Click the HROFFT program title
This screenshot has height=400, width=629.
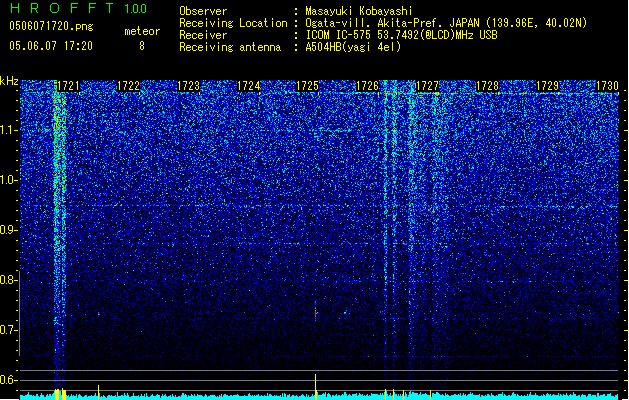(63, 8)
